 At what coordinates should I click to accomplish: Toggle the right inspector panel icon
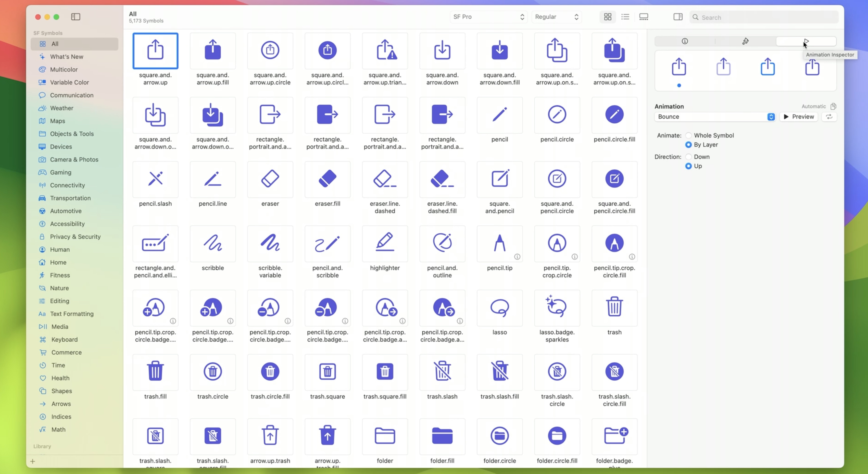[678, 17]
